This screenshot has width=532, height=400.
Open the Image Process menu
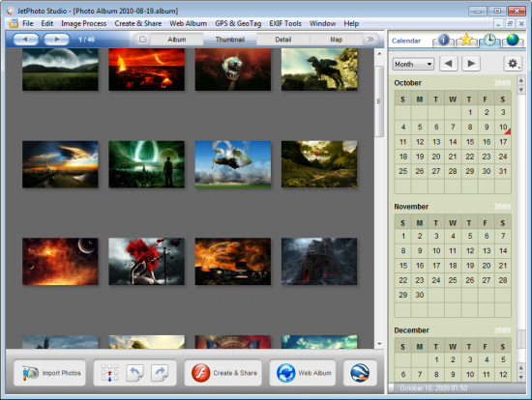tap(84, 23)
